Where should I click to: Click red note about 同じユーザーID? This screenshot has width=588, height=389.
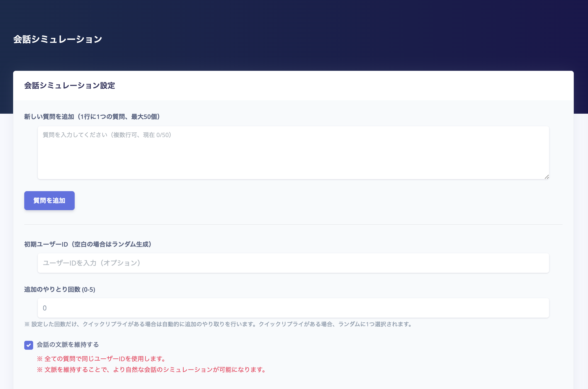click(x=102, y=359)
